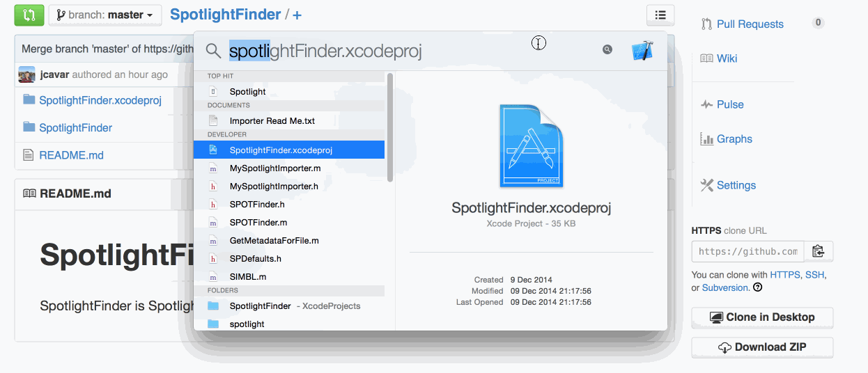Select Importer Read Me.txt result
The image size is (868, 373).
click(x=289, y=120)
